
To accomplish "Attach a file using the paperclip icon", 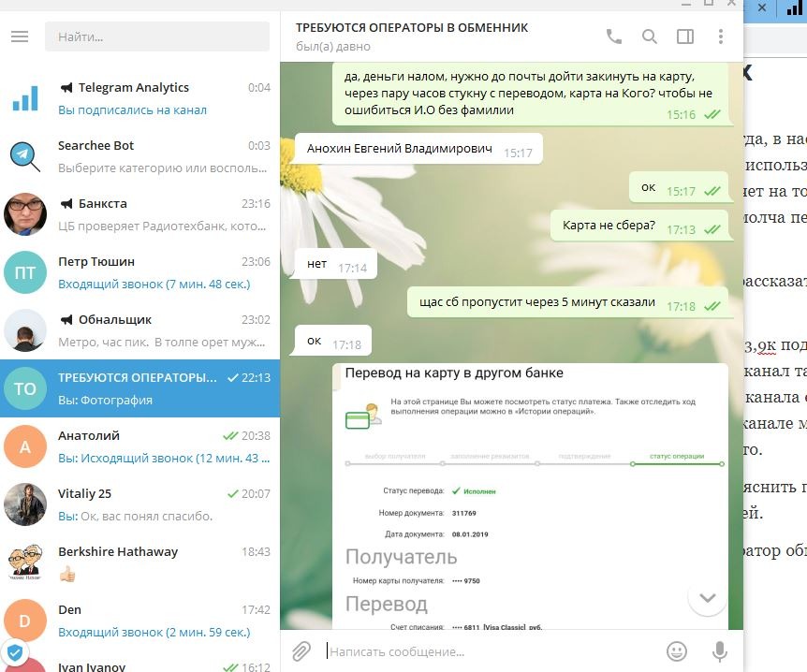I will tap(301, 651).
